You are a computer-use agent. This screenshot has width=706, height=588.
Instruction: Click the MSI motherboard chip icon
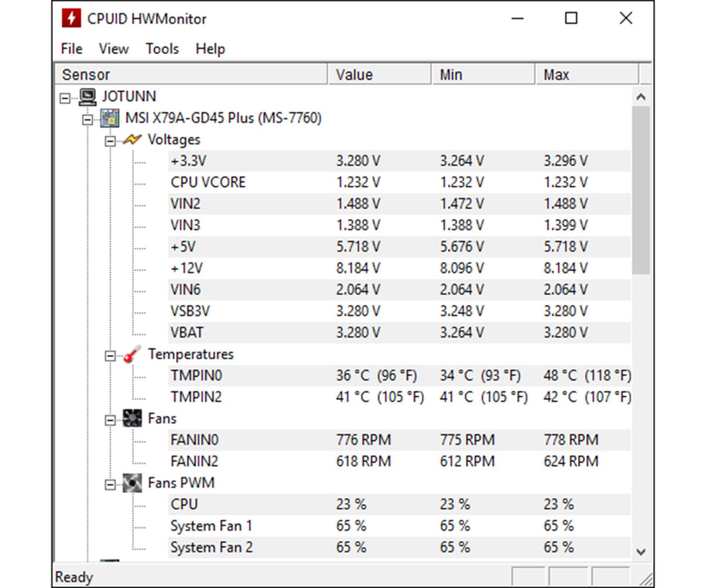click(110, 118)
